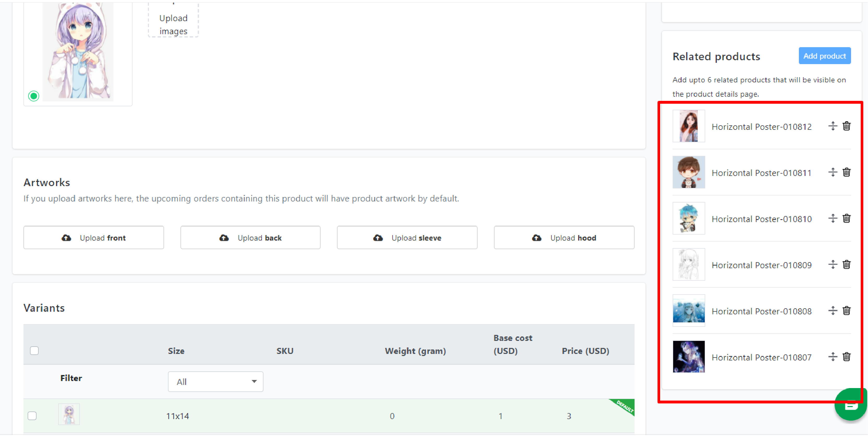Remove Horizontal Poster-010810 with trash icon
The image size is (868, 442).
[x=846, y=218]
